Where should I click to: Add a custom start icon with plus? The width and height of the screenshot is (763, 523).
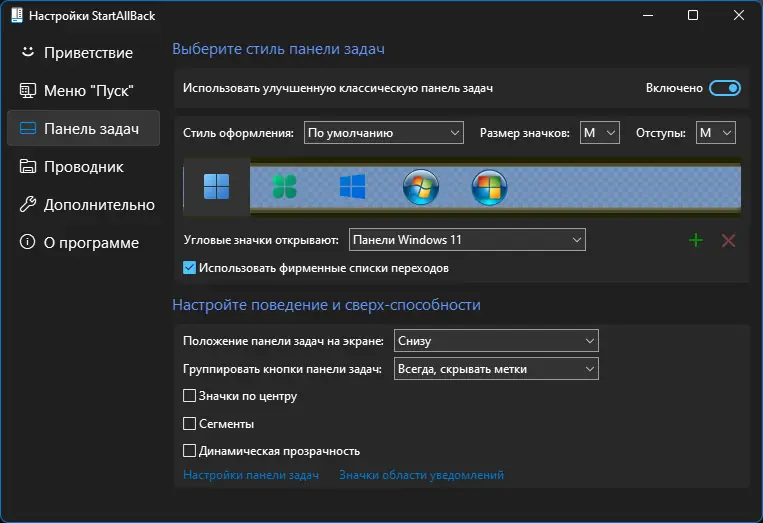696,240
